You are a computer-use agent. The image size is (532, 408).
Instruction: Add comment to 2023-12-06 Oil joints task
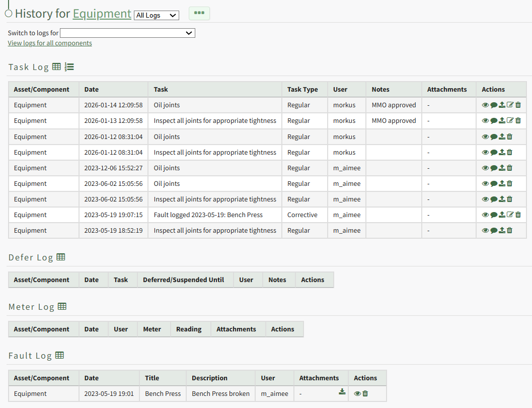(493, 168)
